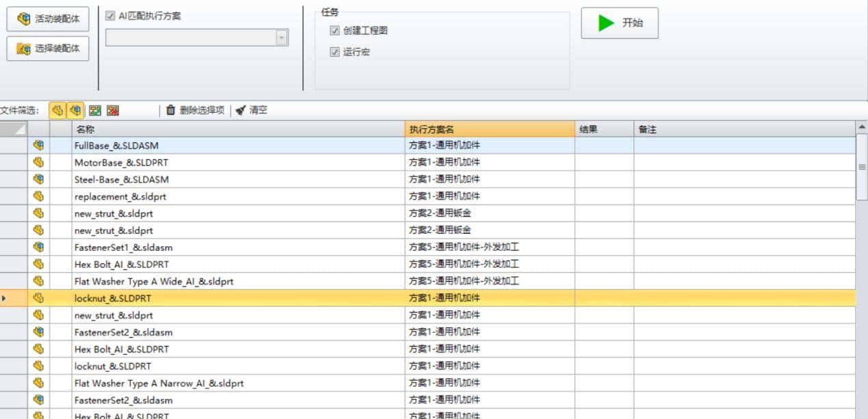The height and width of the screenshot is (419, 868).
Task: Click the 活动装配体 button
Action: 47,19
